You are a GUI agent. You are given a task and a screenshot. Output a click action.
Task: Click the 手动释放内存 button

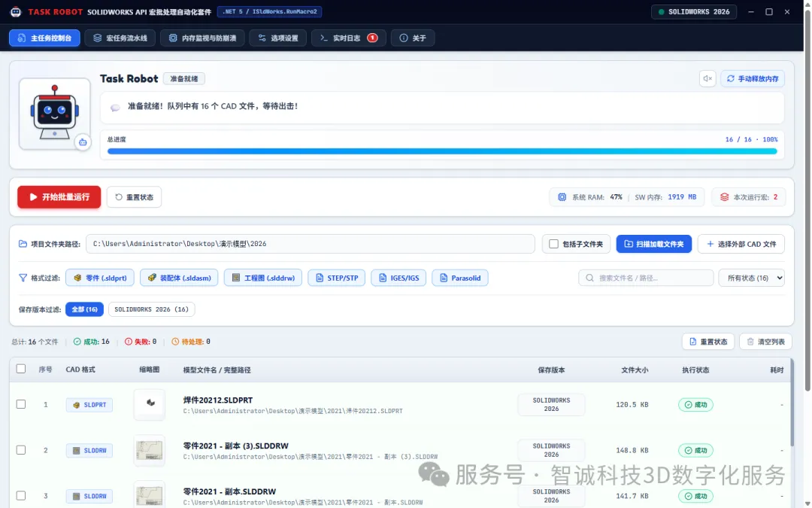point(753,79)
